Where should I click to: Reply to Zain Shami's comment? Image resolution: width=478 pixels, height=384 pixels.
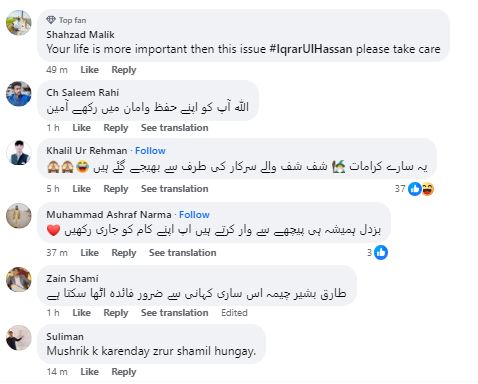[116, 313]
